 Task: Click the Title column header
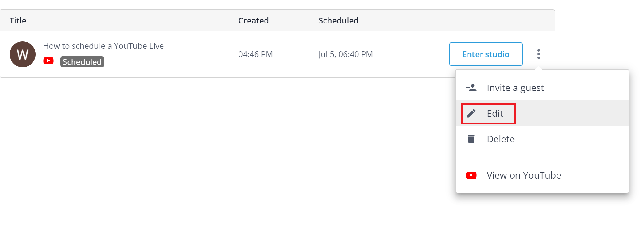[x=18, y=21]
